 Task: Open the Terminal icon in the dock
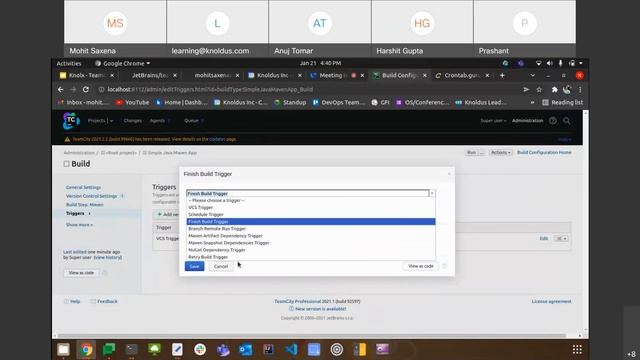[131, 349]
